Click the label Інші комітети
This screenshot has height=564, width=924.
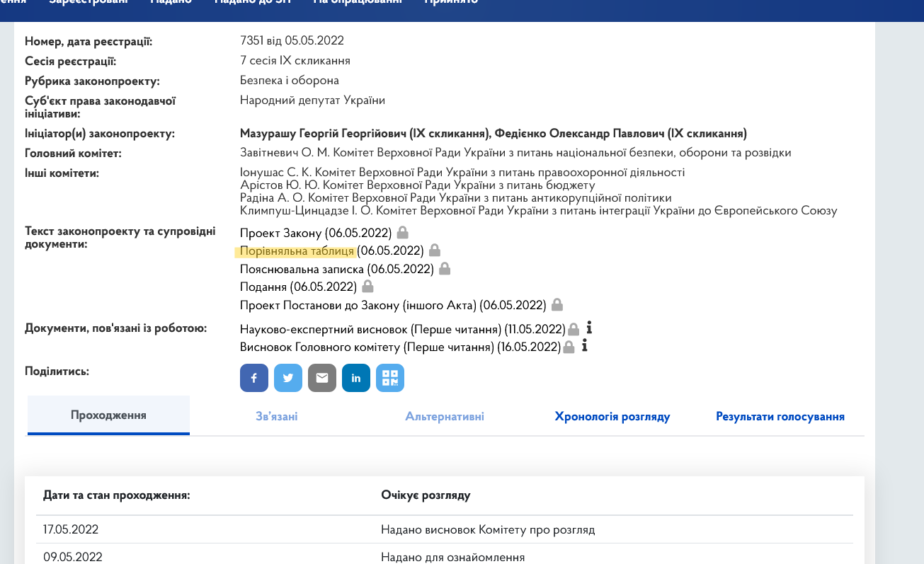click(x=62, y=173)
